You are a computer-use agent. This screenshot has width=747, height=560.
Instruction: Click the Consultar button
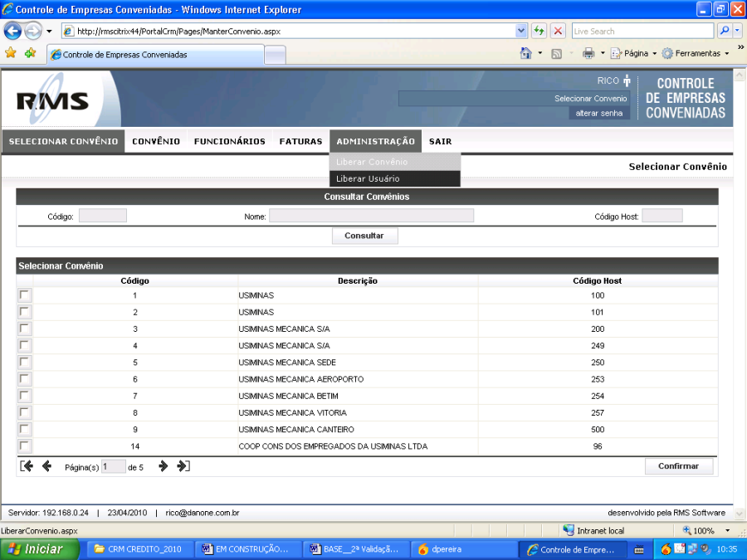tap(364, 236)
